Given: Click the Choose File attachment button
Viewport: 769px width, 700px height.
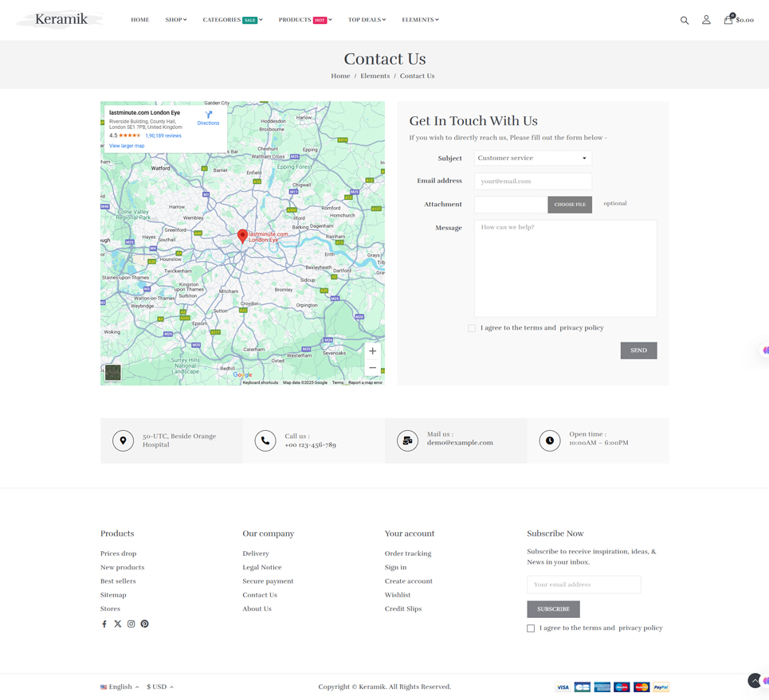Looking at the screenshot, I should click(570, 205).
